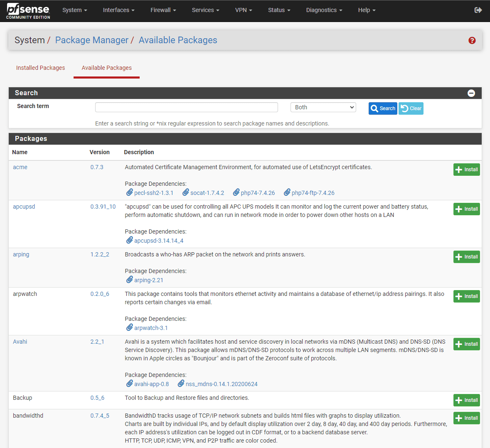Viewport: 490px width, 448px height.
Task: Open nss_mdns-0.14.1.20200624 dependency link
Action: point(222,384)
